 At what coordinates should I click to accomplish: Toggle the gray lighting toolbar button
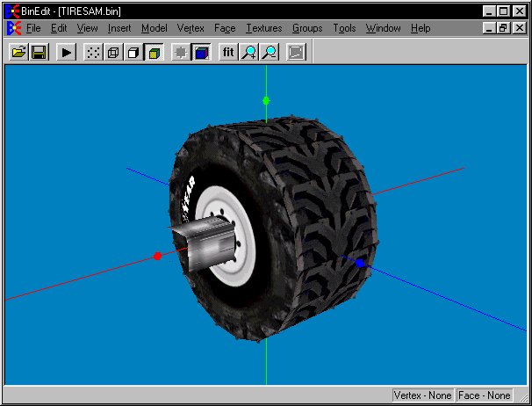tap(181, 53)
